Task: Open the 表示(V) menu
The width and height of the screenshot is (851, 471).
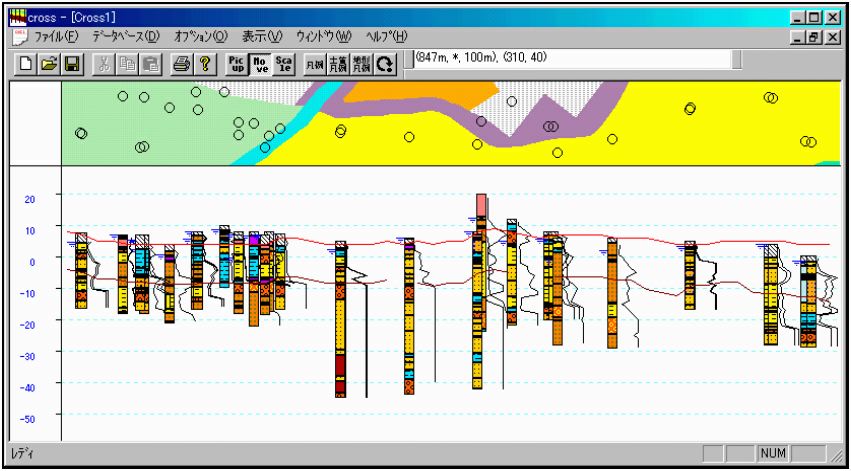Action: pyautogui.click(x=263, y=37)
